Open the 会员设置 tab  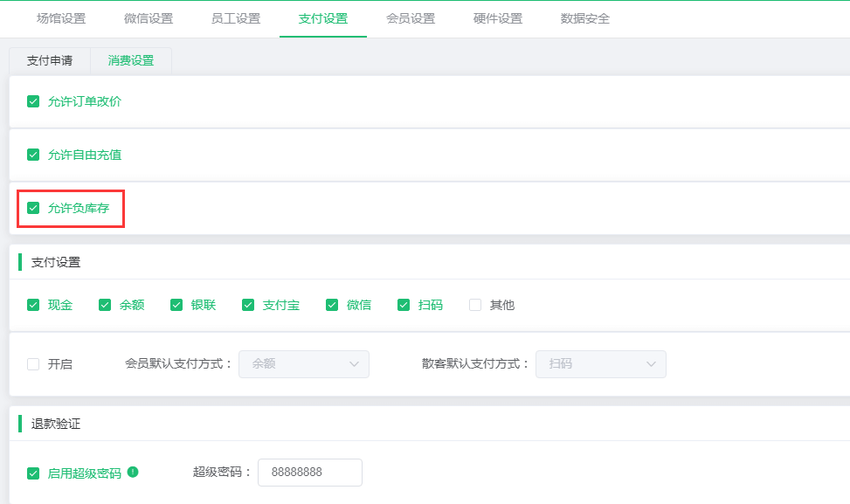coord(411,18)
